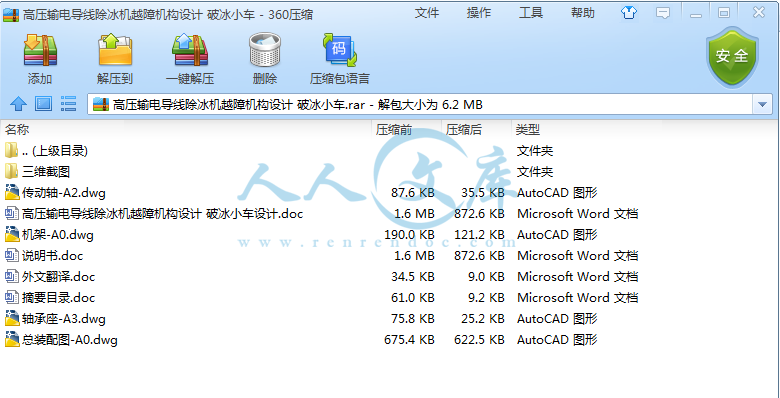Click the green 安全 security shield icon
This screenshot has width=780, height=398.
pos(731,56)
